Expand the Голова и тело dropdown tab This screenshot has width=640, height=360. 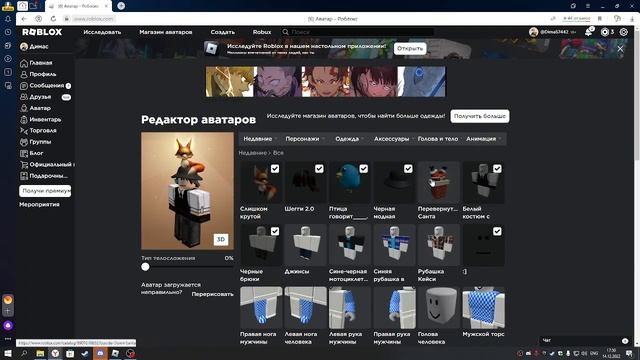click(439, 139)
